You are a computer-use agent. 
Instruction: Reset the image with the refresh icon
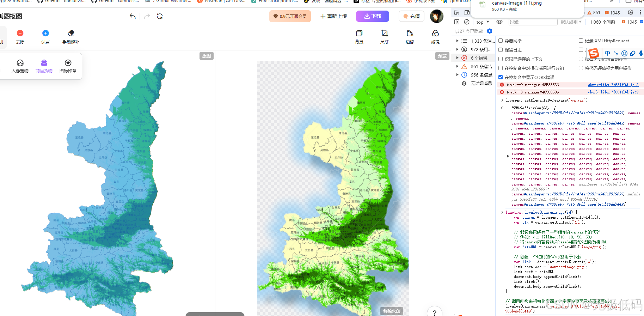[x=160, y=16]
